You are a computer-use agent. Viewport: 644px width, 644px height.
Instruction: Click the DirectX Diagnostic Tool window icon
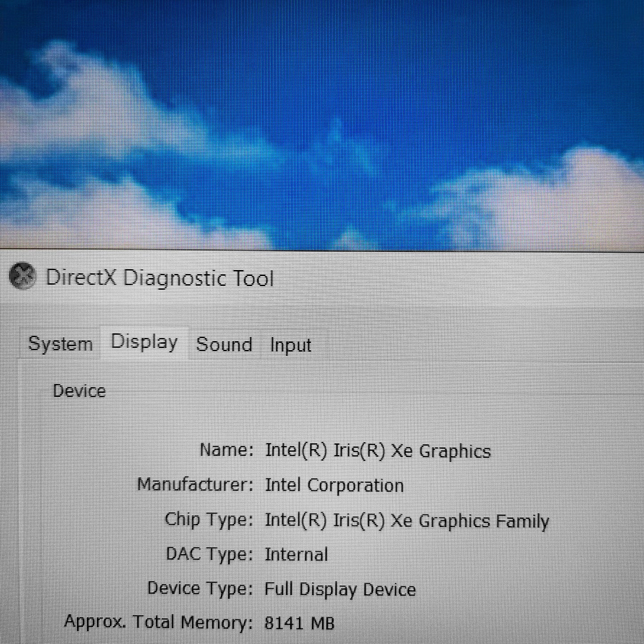point(23,276)
